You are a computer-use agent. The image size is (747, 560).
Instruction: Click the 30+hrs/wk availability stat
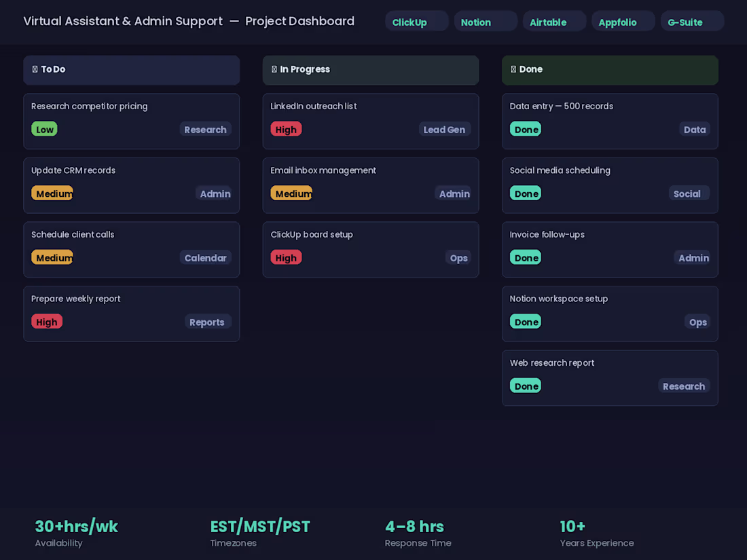77,534
